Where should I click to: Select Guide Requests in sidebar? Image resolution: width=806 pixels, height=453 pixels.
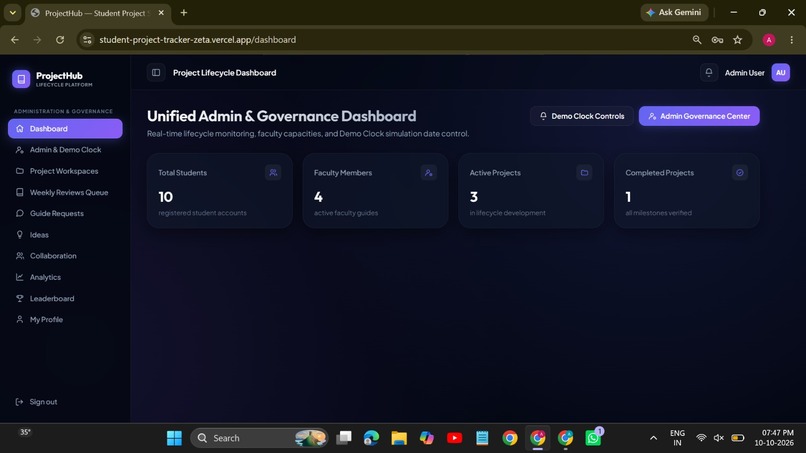pyautogui.click(x=65, y=213)
